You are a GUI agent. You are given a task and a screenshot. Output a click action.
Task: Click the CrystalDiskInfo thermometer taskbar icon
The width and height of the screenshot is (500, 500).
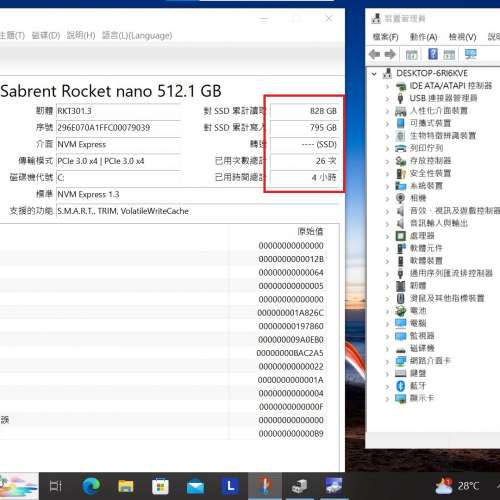pos(265,486)
